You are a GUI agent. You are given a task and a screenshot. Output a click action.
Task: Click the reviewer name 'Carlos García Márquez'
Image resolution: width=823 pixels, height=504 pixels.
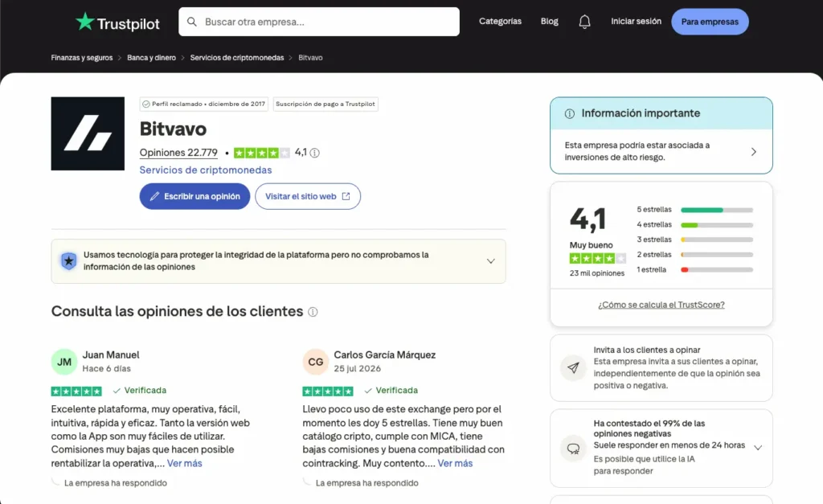point(385,355)
